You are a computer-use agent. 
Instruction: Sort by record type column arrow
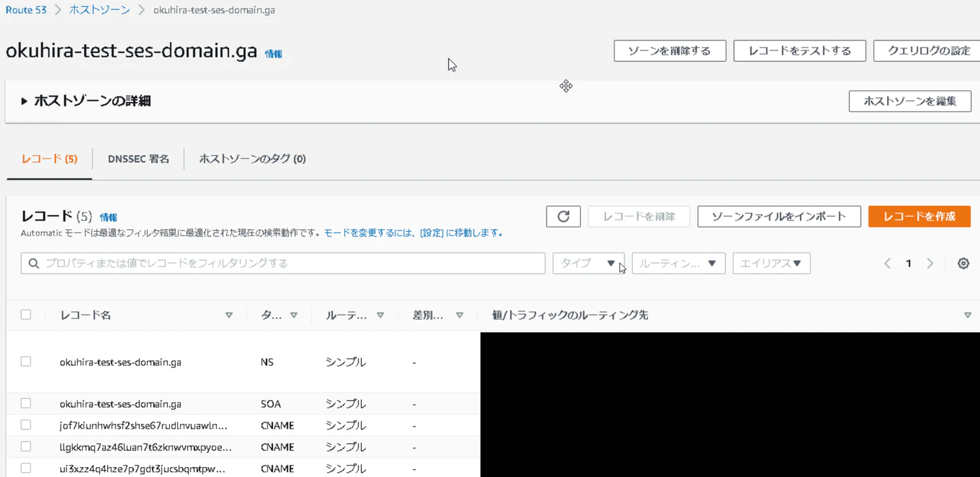pos(294,315)
